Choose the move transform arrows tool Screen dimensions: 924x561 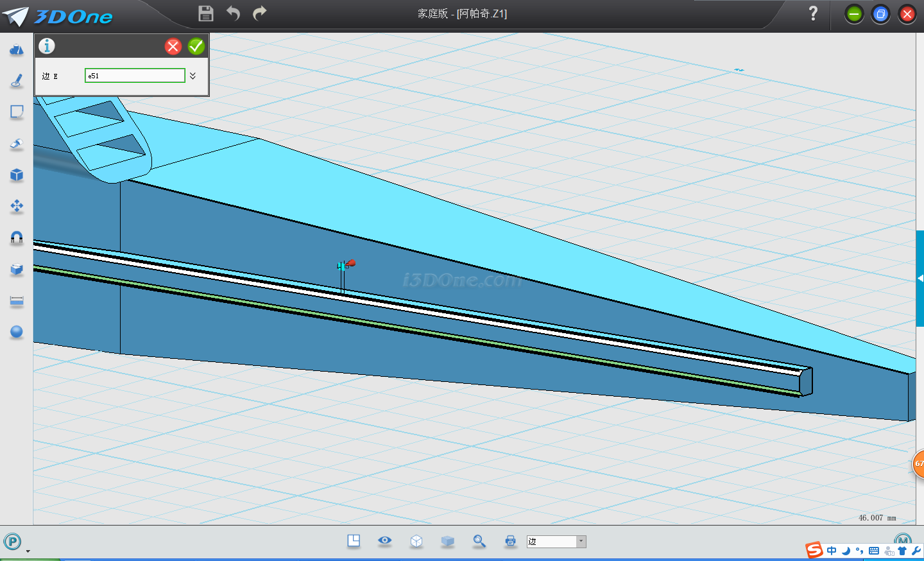click(x=17, y=206)
